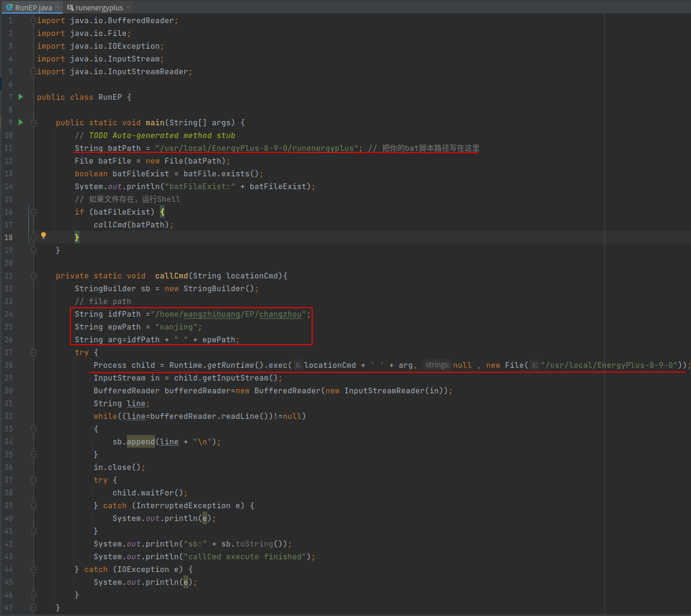
Task: Click the fold end marker on line 47
Action: click(34, 607)
